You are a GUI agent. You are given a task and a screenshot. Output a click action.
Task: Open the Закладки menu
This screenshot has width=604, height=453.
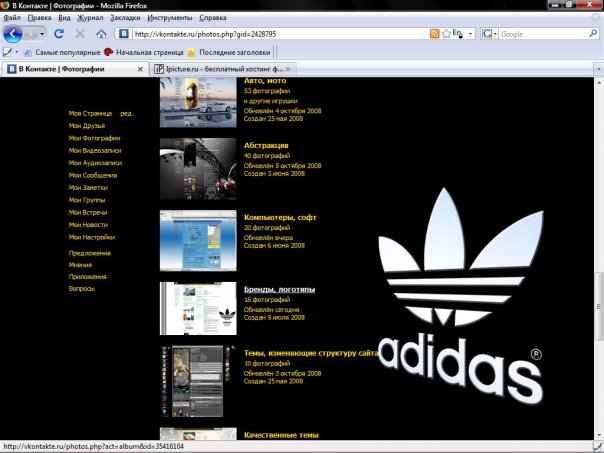[125, 18]
